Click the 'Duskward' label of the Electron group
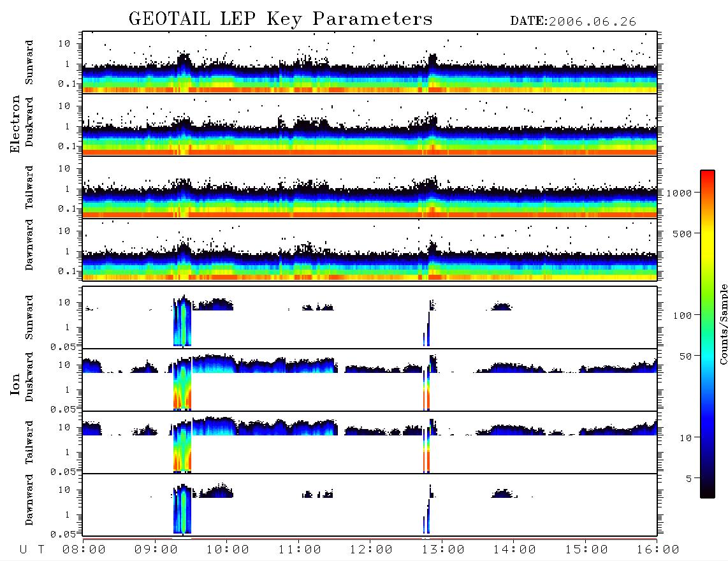728x561 pixels. (29, 122)
